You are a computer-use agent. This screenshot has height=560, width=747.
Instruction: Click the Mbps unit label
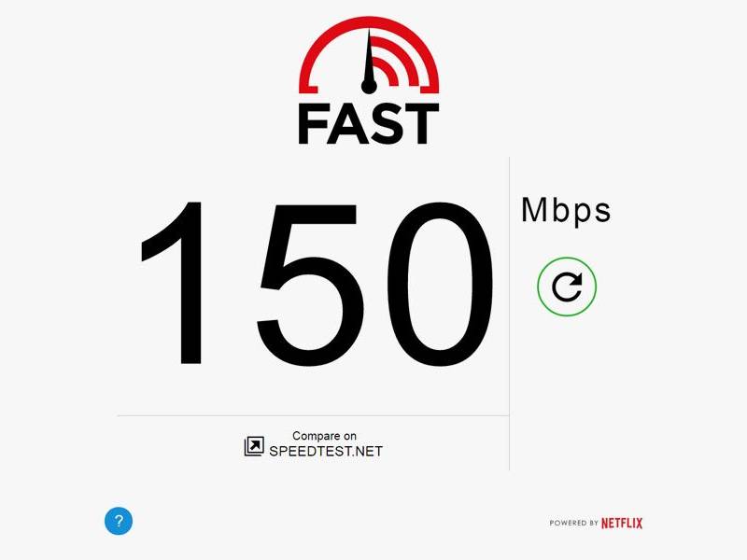566,211
